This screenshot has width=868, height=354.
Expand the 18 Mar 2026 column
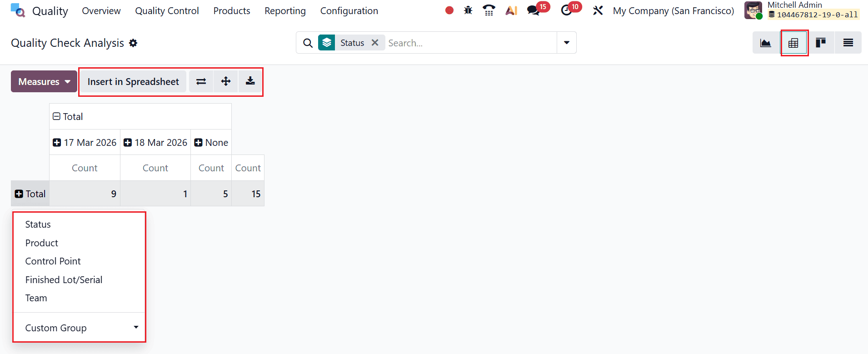[x=128, y=143]
